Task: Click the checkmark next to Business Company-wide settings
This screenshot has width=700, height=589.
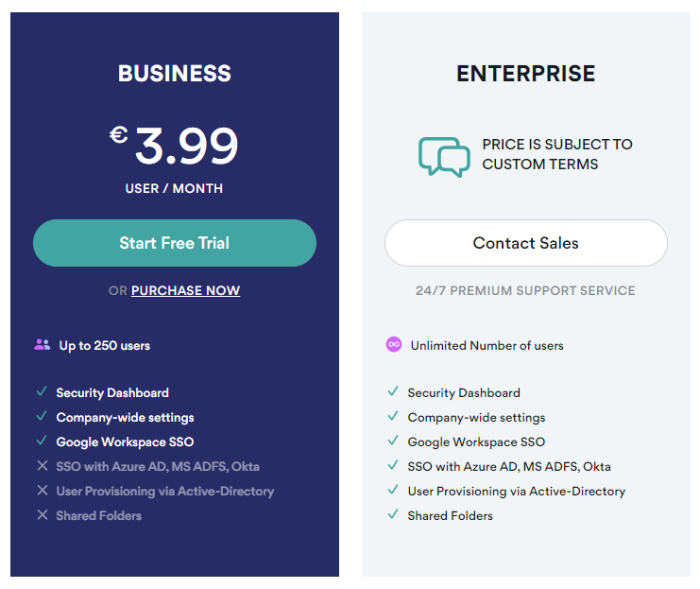Action: point(42,417)
